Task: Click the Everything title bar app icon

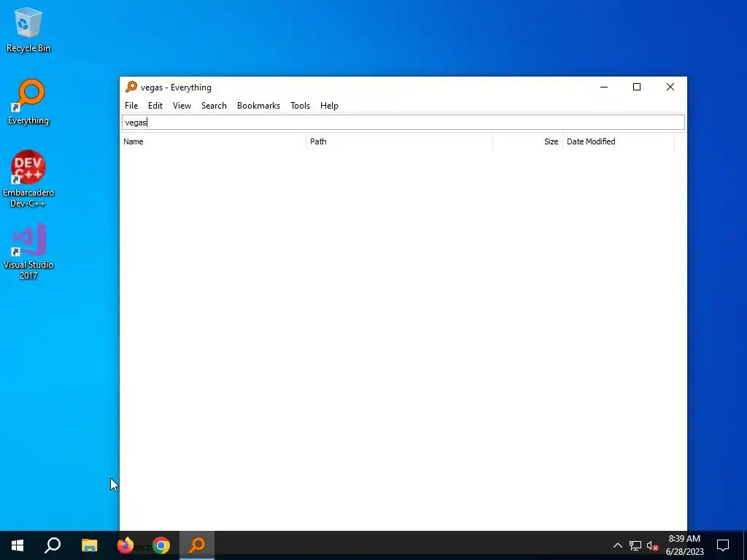Action: pyautogui.click(x=131, y=87)
